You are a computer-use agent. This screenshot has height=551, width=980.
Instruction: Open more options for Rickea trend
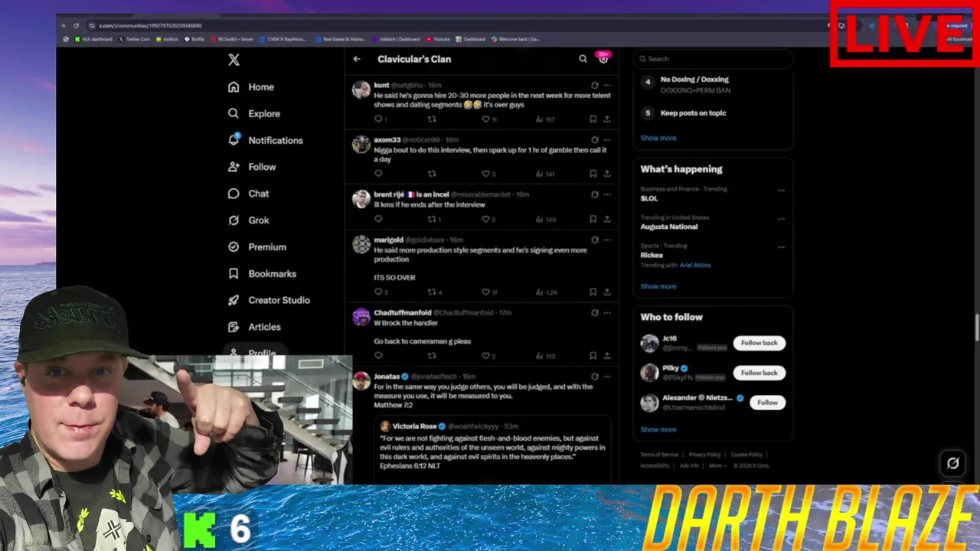coord(781,246)
